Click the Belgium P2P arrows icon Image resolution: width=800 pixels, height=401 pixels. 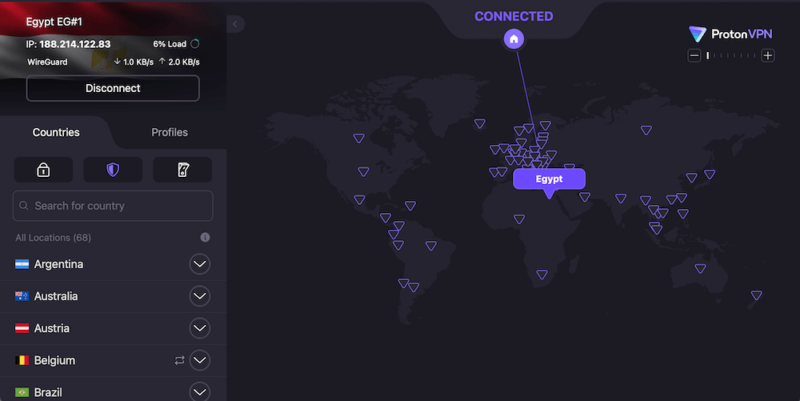(x=180, y=360)
